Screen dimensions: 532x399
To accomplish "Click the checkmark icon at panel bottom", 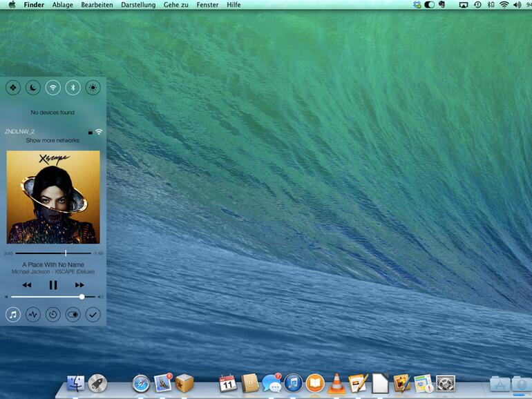I will pyautogui.click(x=93, y=314).
